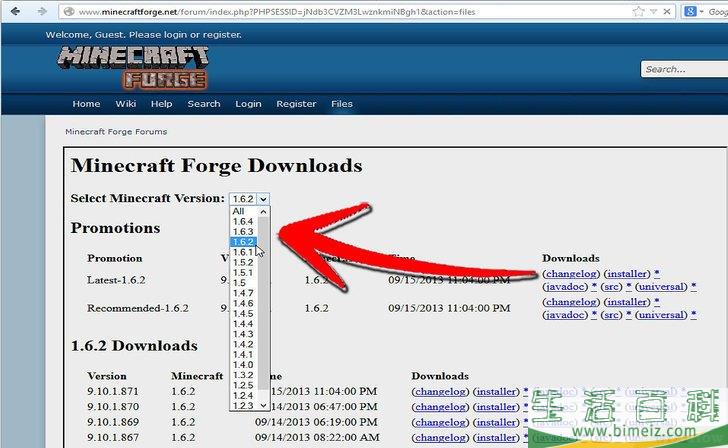Click src link for Latest-1.6.2
This screenshot has width=728, height=448.
pyautogui.click(x=611, y=287)
